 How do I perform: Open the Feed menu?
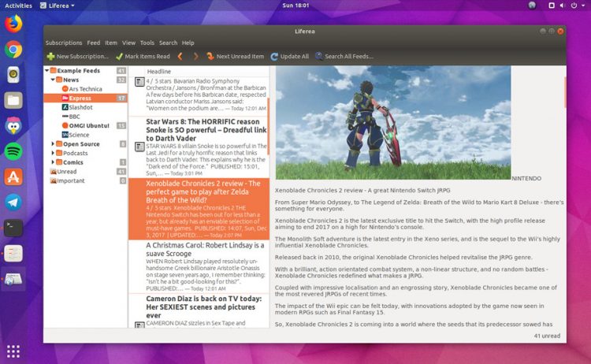(94, 43)
